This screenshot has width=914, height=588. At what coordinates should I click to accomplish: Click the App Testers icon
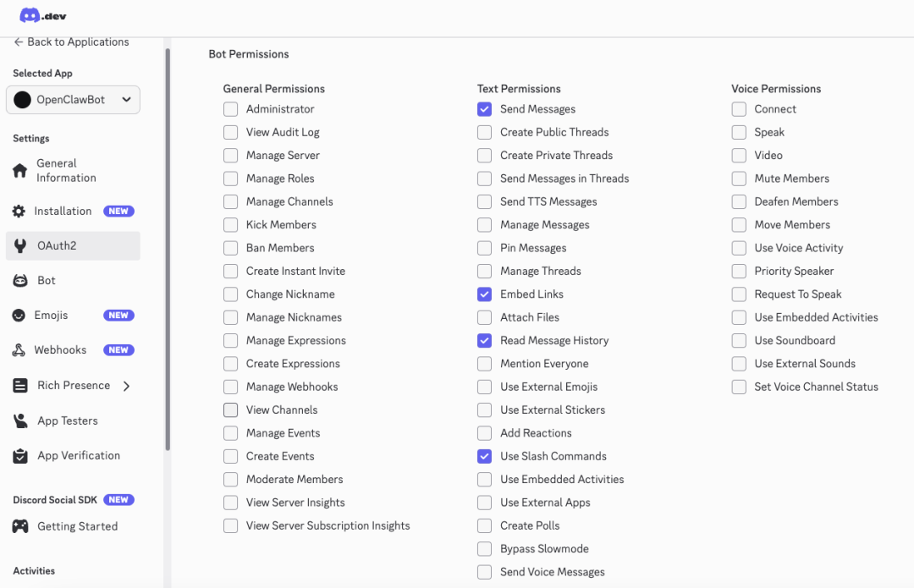pos(19,420)
